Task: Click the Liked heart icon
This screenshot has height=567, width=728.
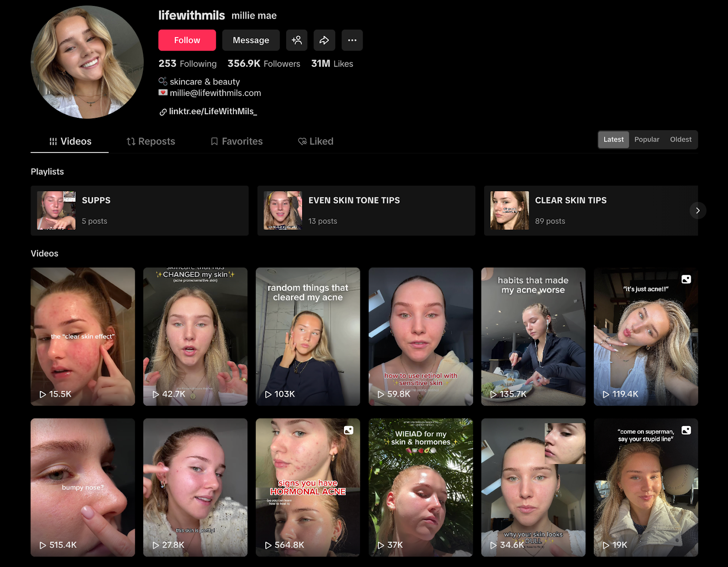Action: [302, 142]
